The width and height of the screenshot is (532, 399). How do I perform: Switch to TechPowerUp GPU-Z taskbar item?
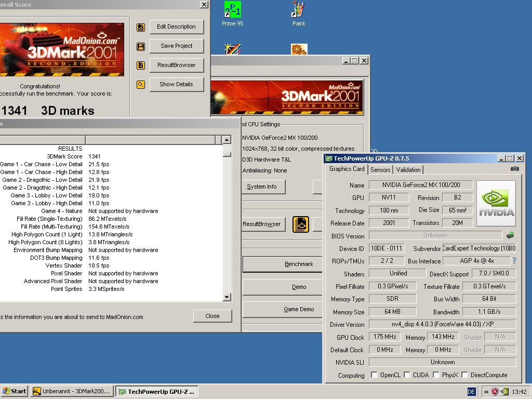pyautogui.click(x=157, y=392)
